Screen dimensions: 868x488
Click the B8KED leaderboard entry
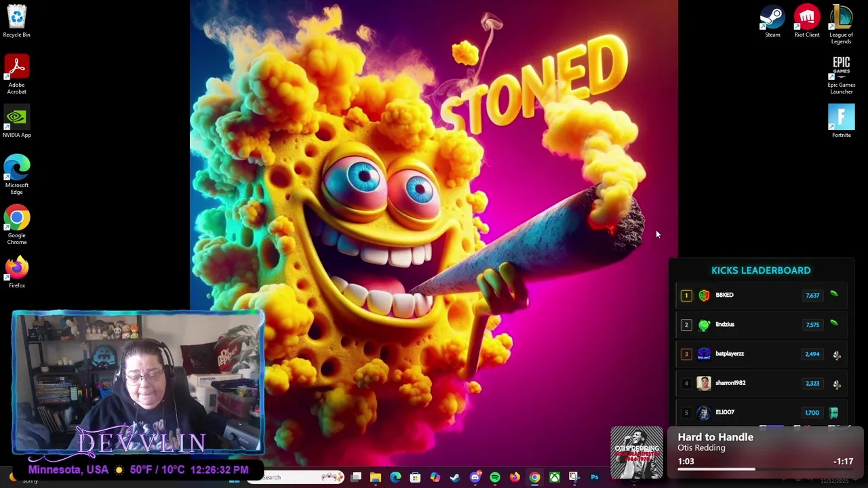click(x=763, y=295)
